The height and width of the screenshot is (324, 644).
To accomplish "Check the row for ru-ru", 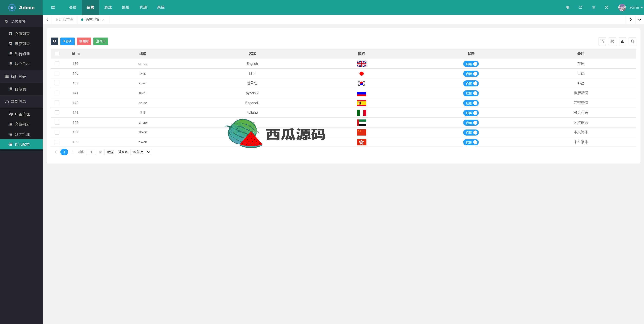I will (x=57, y=93).
